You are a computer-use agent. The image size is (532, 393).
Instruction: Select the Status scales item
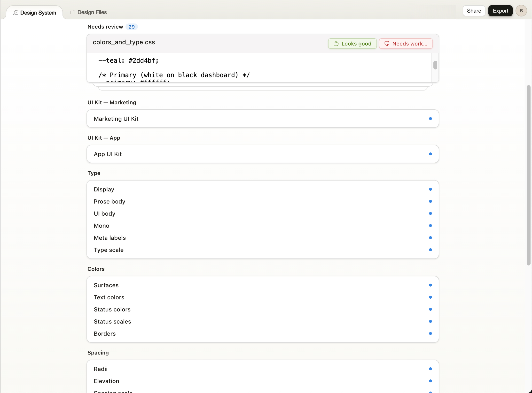[263, 321]
